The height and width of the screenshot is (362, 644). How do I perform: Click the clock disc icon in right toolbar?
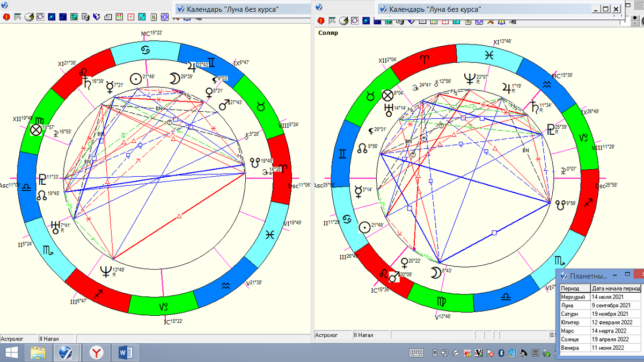coord(343,21)
